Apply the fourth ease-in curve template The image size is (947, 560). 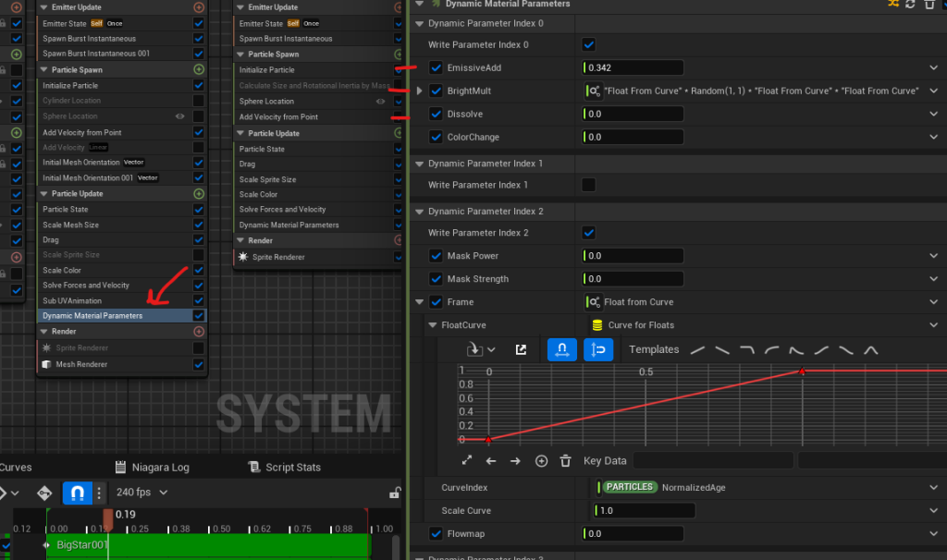click(x=772, y=350)
